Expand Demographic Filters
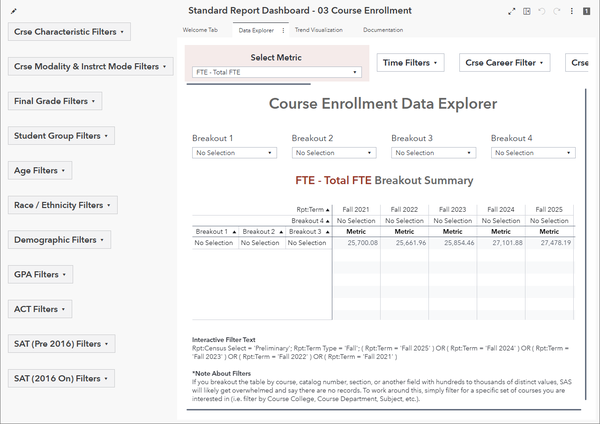The image size is (600, 424). (x=59, y=240)
